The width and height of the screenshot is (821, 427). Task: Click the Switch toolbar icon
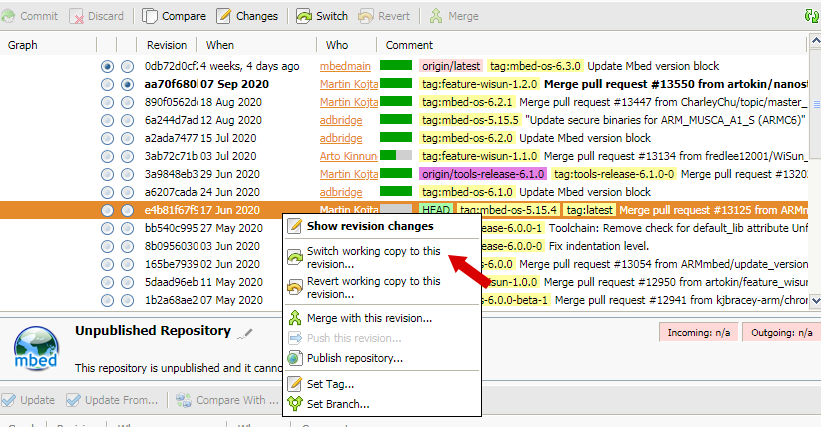pos(304,16)
